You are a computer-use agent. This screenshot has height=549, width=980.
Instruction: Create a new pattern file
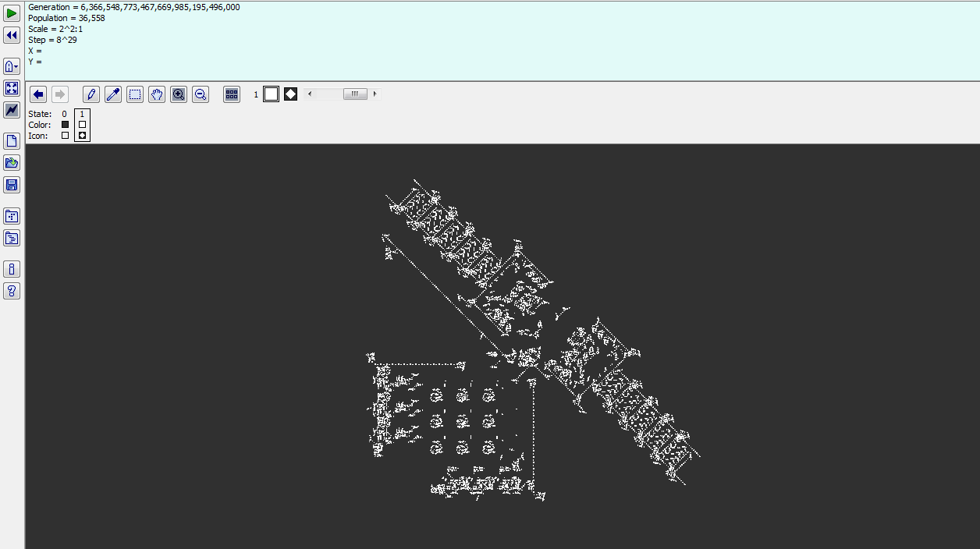[12, 141]
